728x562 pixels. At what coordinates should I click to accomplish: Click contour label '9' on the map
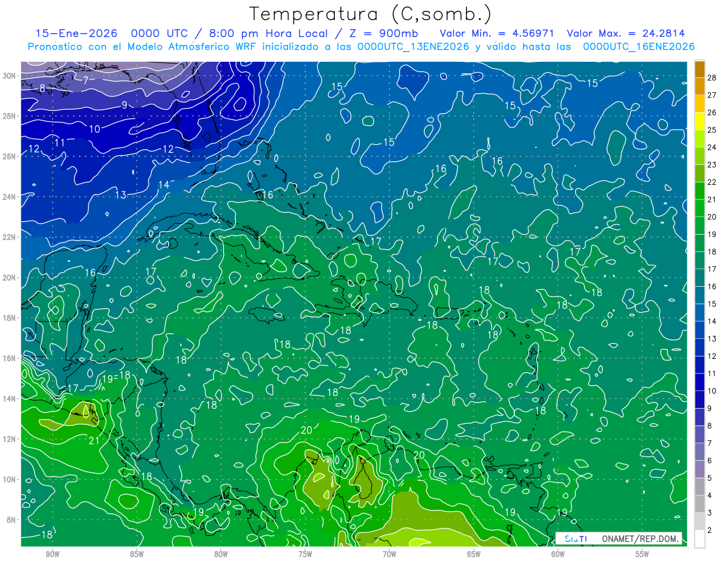coord(124,105)
